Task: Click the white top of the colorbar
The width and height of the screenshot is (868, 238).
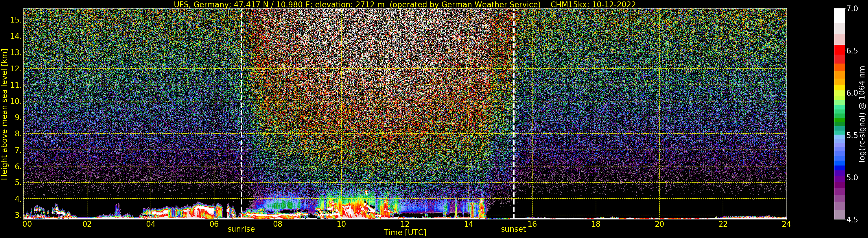Action: point(839,15)
